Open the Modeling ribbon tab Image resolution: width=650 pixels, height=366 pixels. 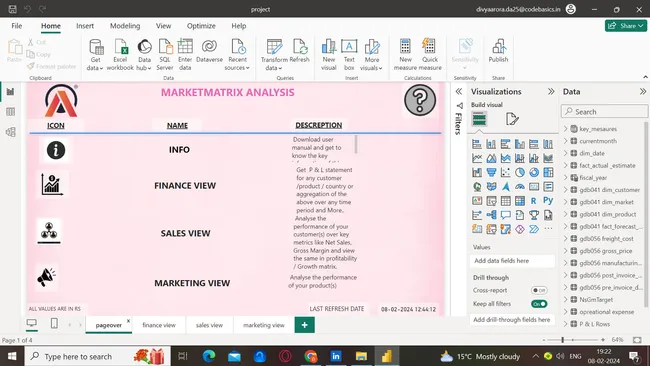[x=125, y=26]
